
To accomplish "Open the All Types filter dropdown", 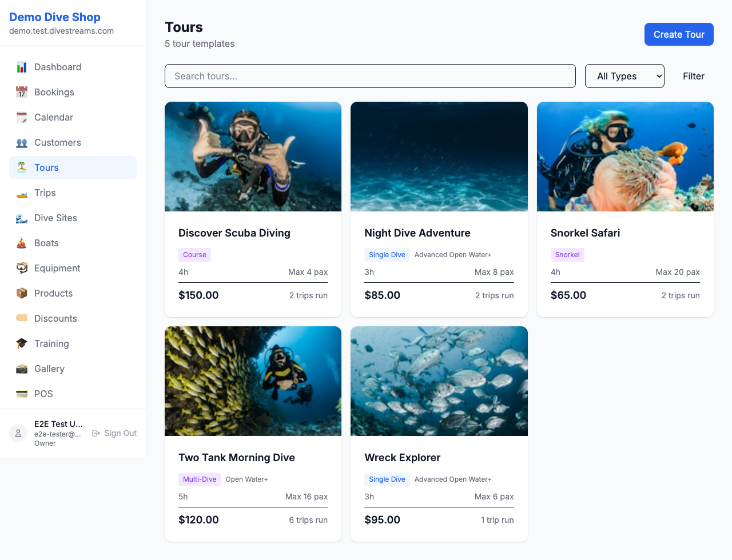I will (x=624, y=75).
